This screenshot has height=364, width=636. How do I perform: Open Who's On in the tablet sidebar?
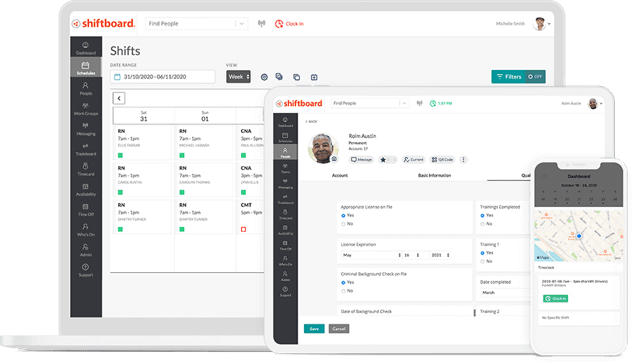click(285, 261)
